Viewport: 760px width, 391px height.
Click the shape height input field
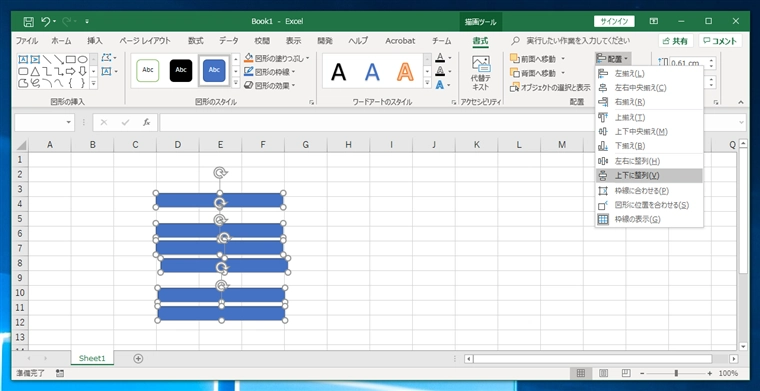[x=688, y=63]
